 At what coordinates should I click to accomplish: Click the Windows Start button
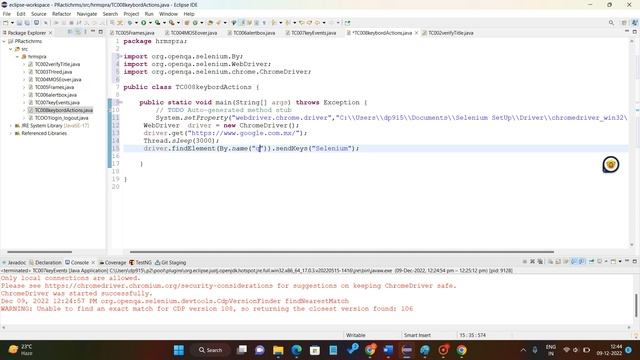179,350
